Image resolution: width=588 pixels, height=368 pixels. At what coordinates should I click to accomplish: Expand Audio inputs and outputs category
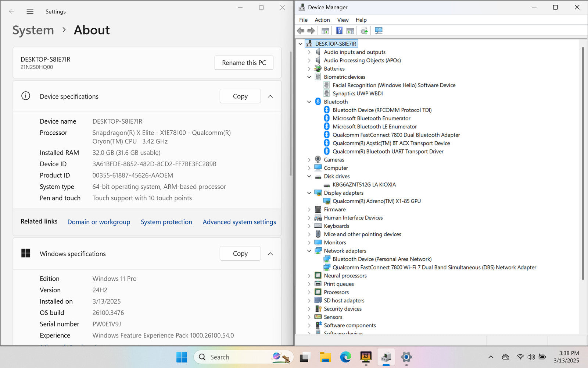(x=309, y=52)
